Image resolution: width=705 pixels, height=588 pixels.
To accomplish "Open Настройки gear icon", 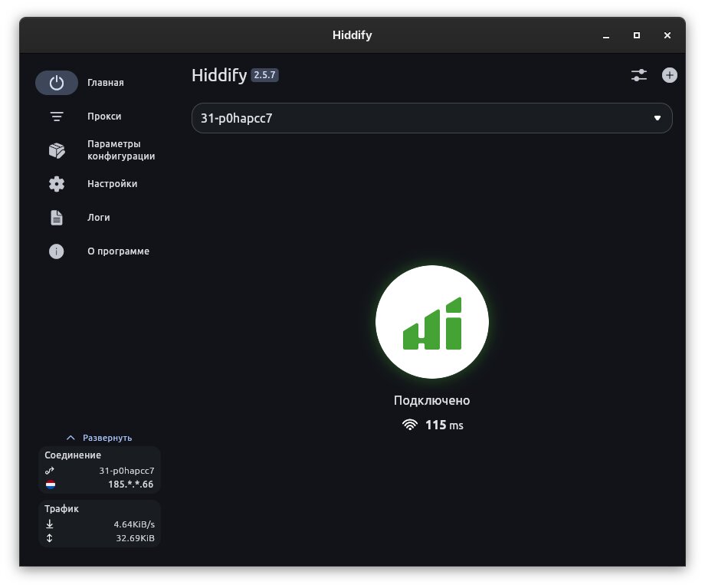I will click(57, 184).
